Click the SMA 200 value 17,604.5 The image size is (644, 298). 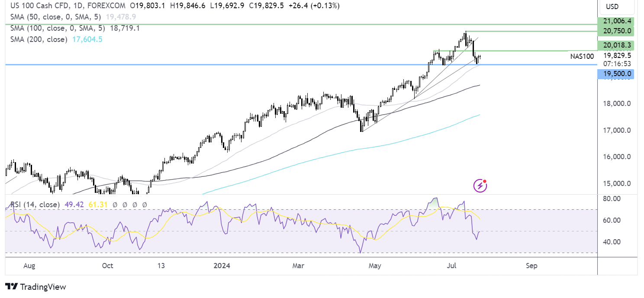pyautogui.click(x=88, y=39)
